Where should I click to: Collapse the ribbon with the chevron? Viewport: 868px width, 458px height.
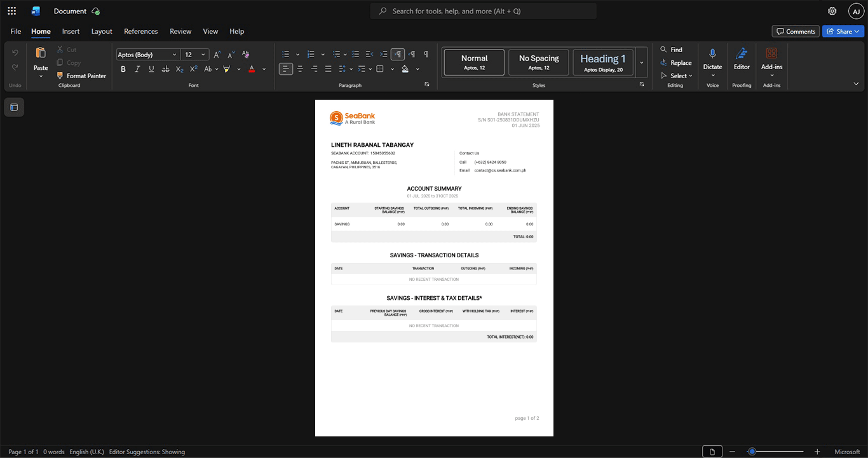[856, 84]
